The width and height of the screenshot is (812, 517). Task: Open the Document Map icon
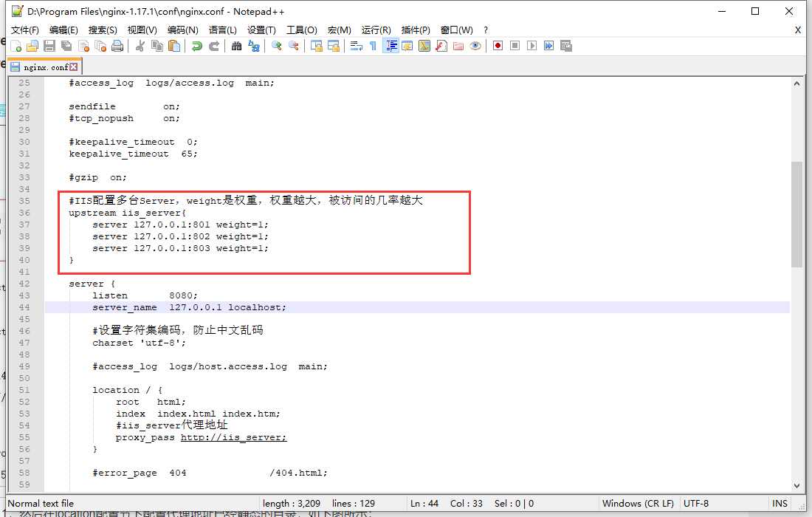(424, 46)
